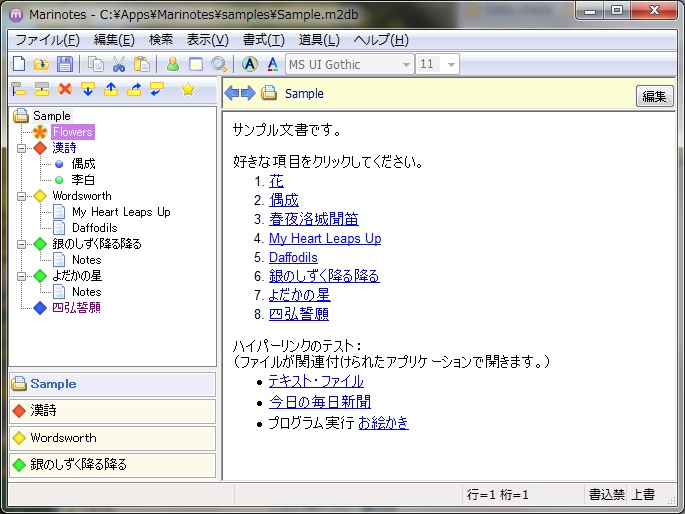
Task: Save with the floppy disk icon
Action: point(65,64)
